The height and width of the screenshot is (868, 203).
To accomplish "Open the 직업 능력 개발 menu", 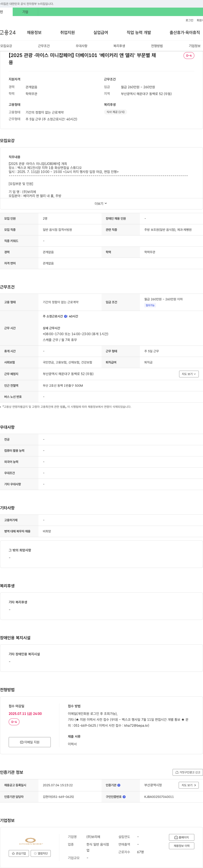I will [x=139, y=32].
